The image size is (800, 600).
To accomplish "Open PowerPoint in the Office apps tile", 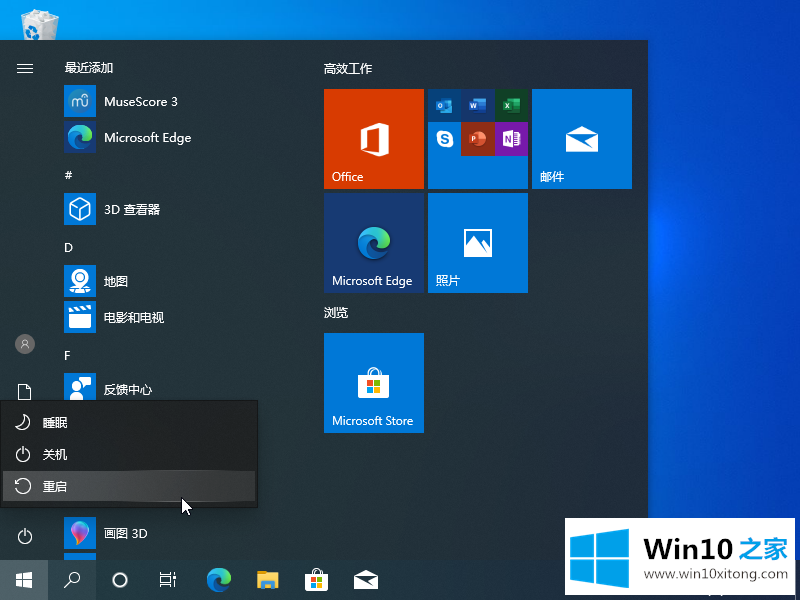I will [x=478, y=139].
